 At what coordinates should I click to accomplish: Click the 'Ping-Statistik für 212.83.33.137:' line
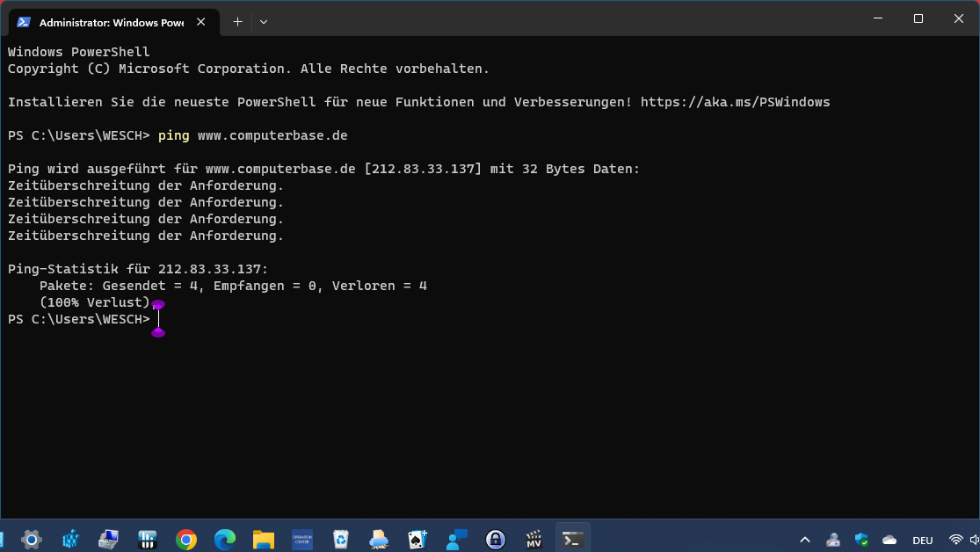click(138, 269)
